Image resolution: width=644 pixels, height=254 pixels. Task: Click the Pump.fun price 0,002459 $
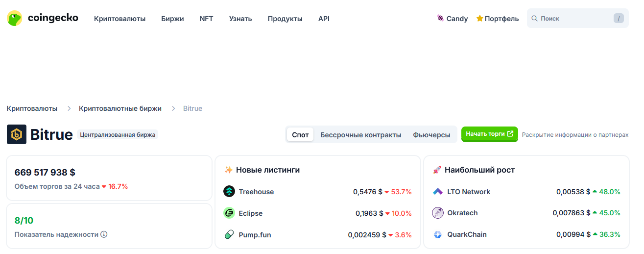click(367, 235)
